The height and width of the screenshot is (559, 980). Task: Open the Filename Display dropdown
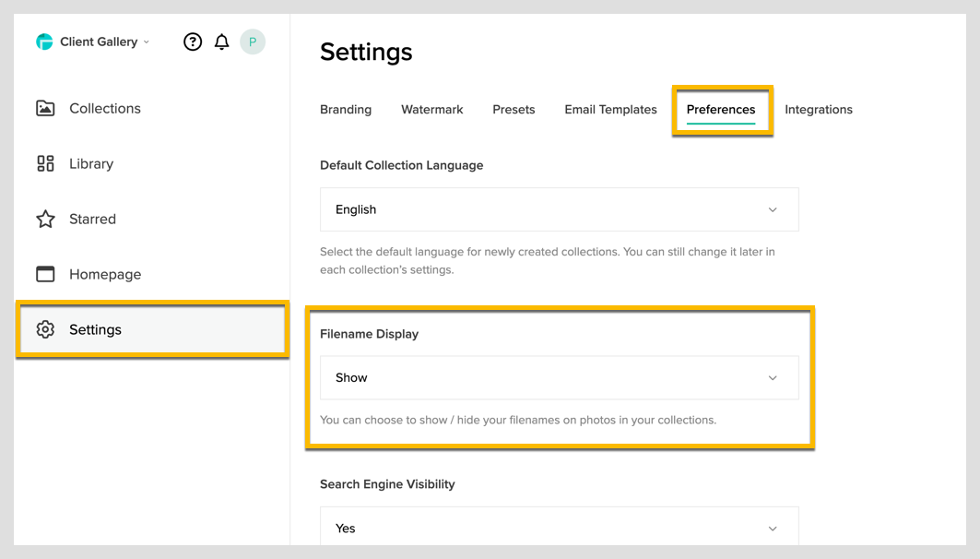click(559, 377)
